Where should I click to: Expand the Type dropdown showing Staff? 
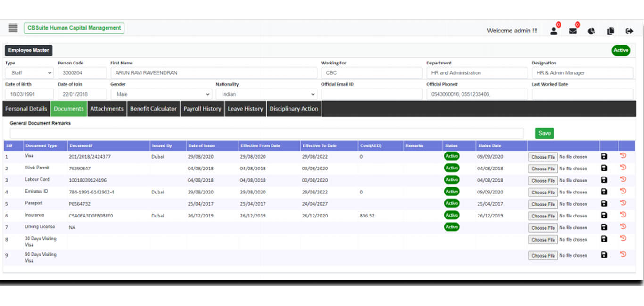pos(29,73)
